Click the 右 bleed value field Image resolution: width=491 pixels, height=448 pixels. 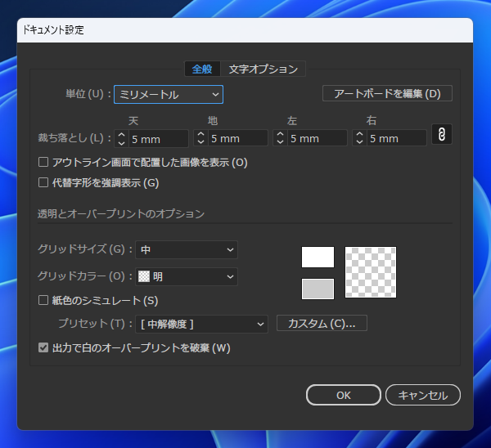[396, 138]
